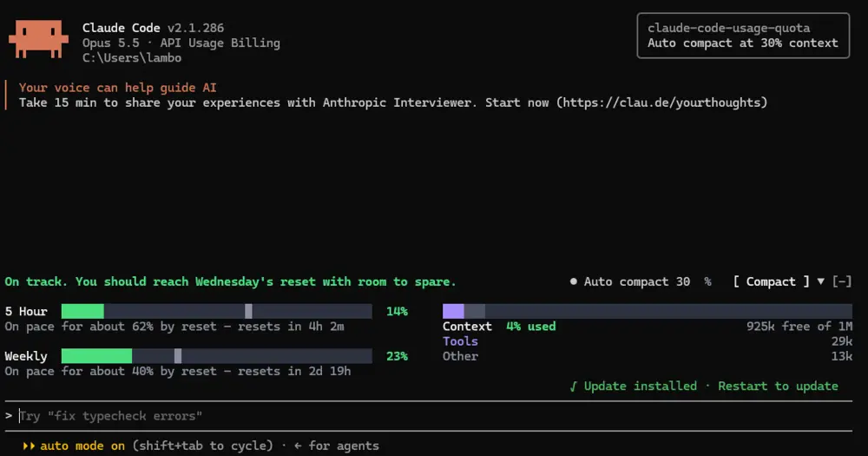Click the Claude Code pixel mascot icon
This screenshot has height=456, width=868.
pos(38,39)
